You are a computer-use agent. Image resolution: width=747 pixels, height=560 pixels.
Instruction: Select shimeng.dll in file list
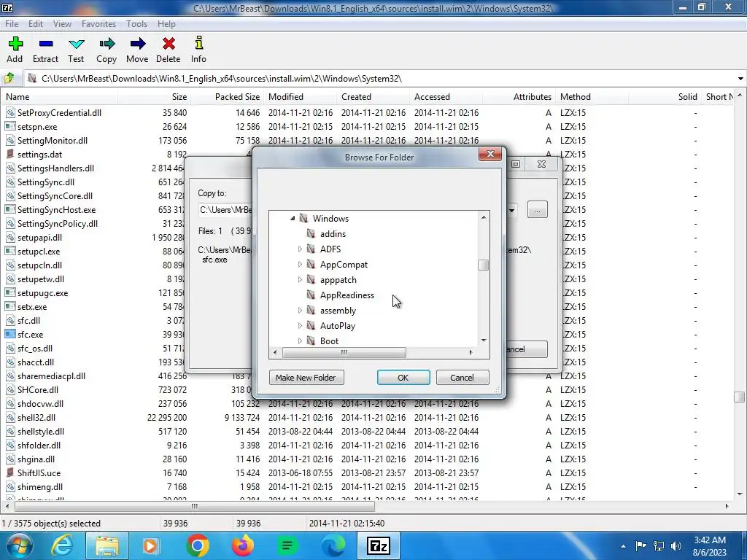[x=40, y=486]
